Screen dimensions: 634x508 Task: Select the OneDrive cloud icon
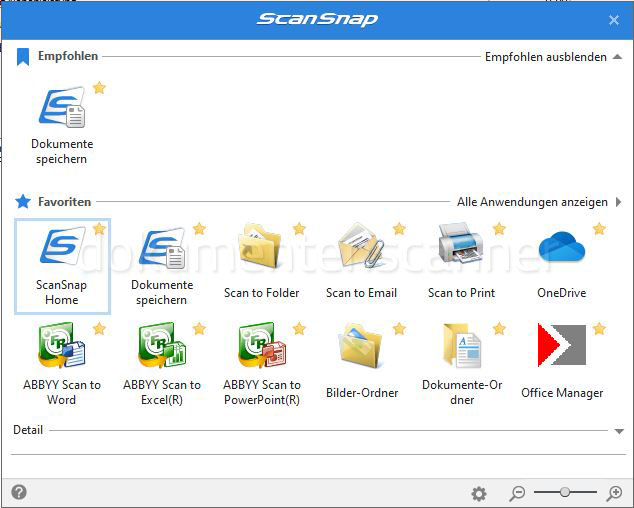561,247
